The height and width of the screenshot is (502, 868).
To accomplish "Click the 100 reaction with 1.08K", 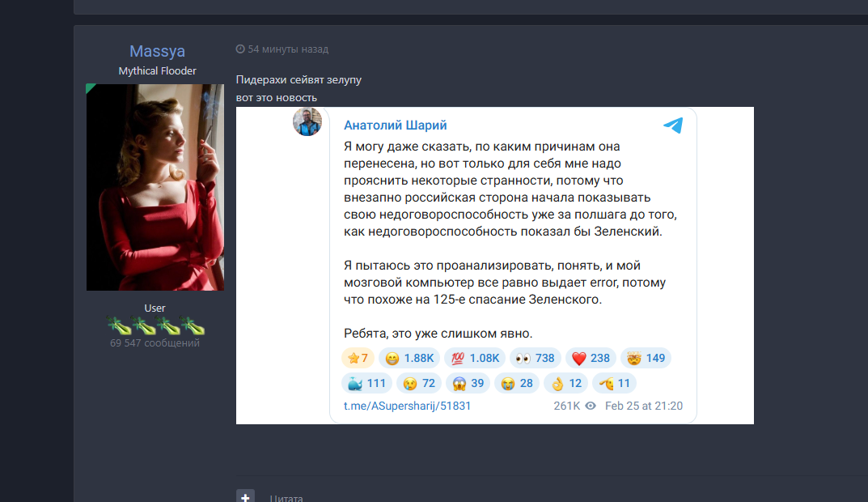I will (x=475, y=359).
